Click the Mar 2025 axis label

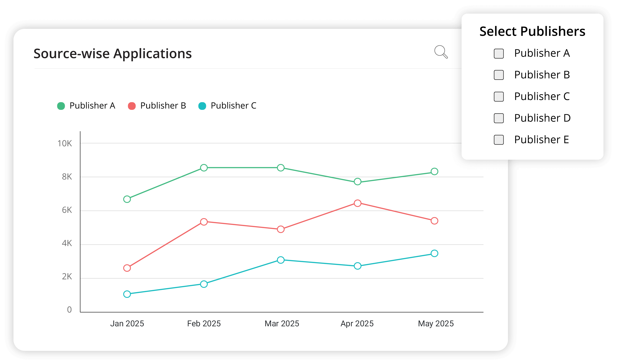[x=282, y=323]
